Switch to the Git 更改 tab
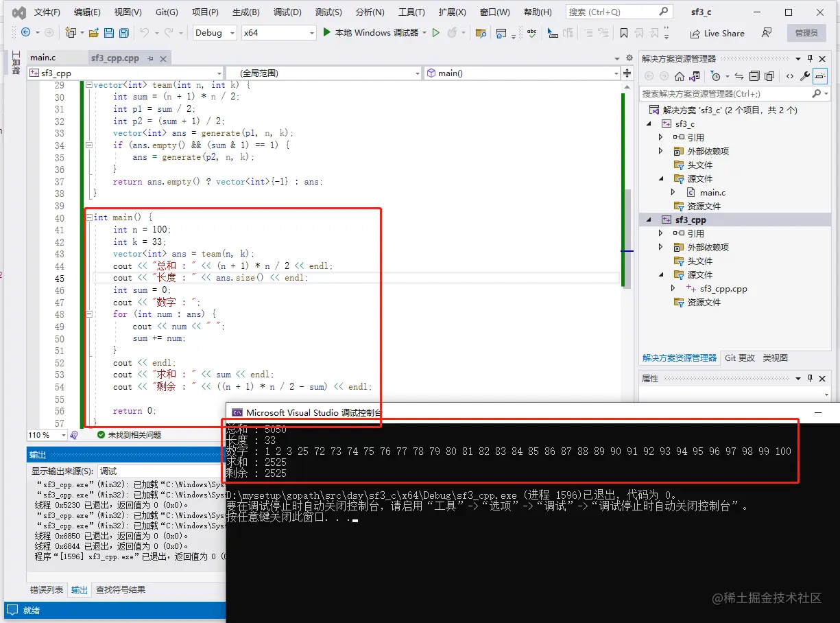Screen dimensions: 840x623 [x=740, y=357]
